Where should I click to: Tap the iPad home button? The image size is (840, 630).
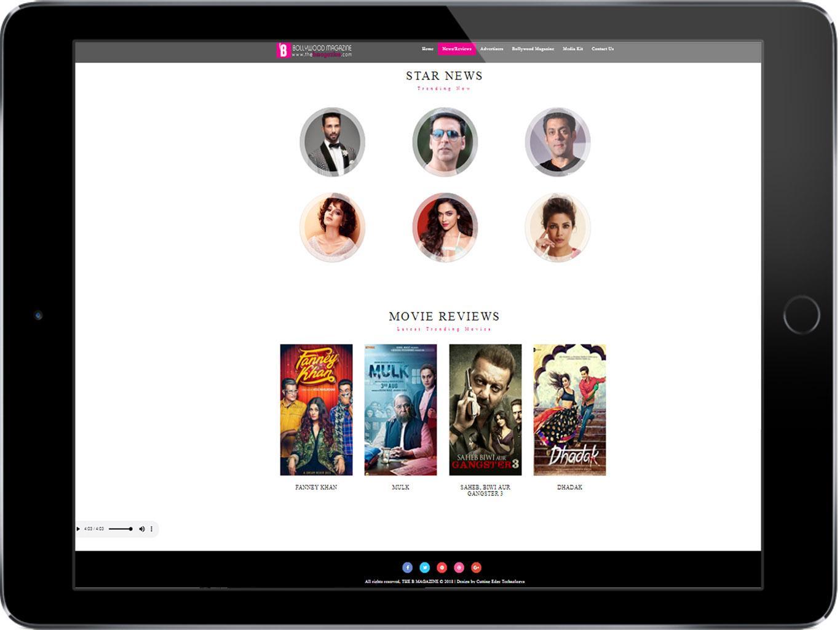(x=801, y=315)
